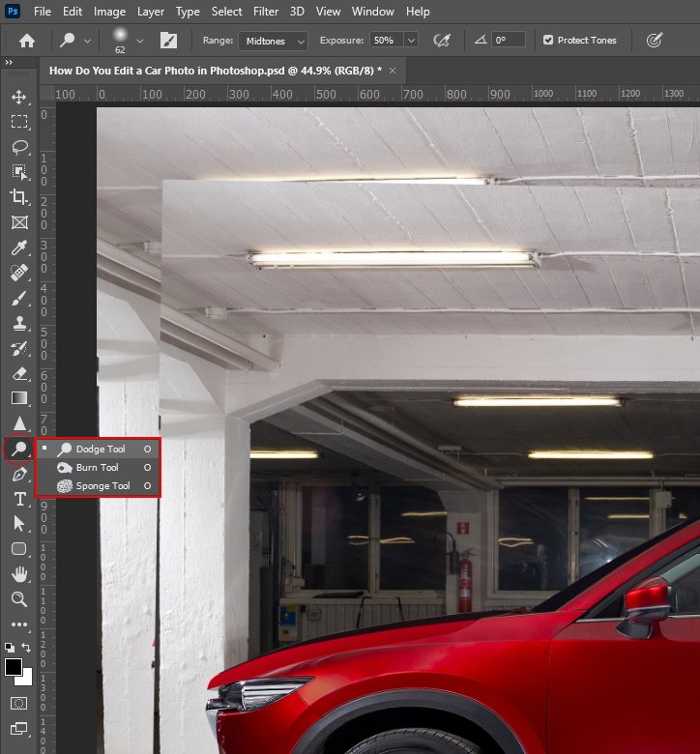Image resolution: width=700 pixels, height=754 pixels.
Task: Click the Photoshop Ps logo
Action: point(13,11)
